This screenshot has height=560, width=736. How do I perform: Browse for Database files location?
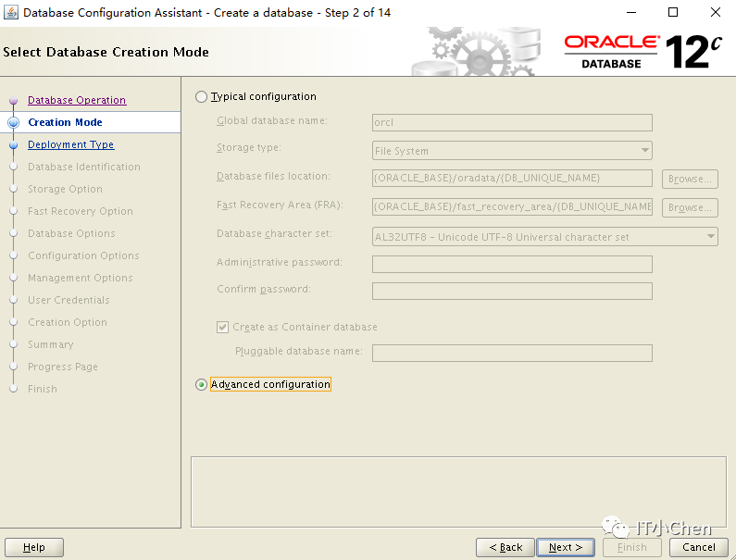coord(690,179)
